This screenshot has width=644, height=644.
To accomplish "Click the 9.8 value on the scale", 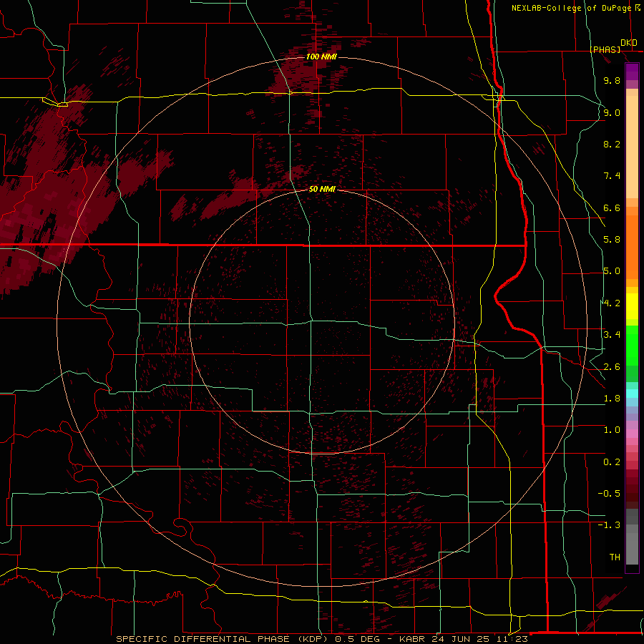I will click(x=612, y=80).
